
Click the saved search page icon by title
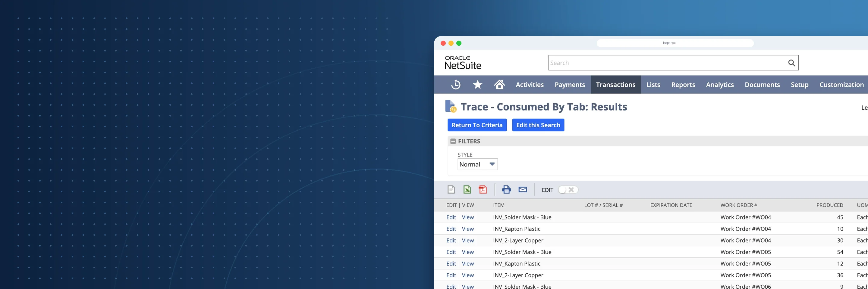[x=451, y=106]
